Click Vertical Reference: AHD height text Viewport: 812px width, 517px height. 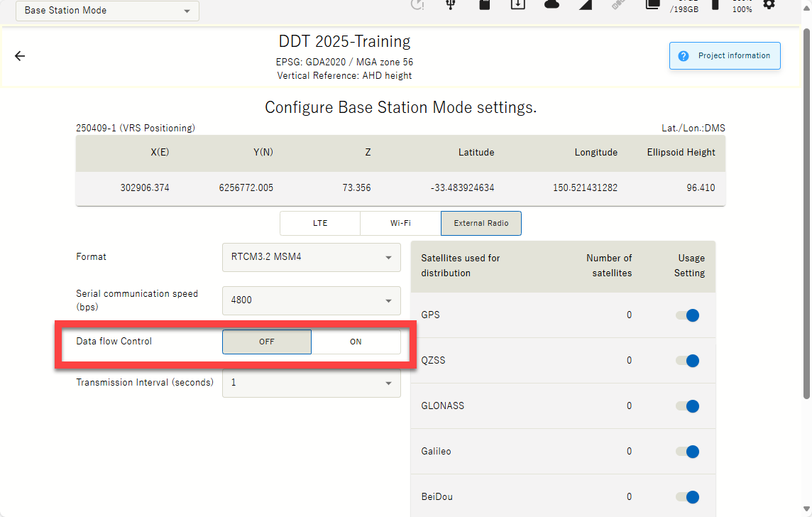(x=344, y=76)
